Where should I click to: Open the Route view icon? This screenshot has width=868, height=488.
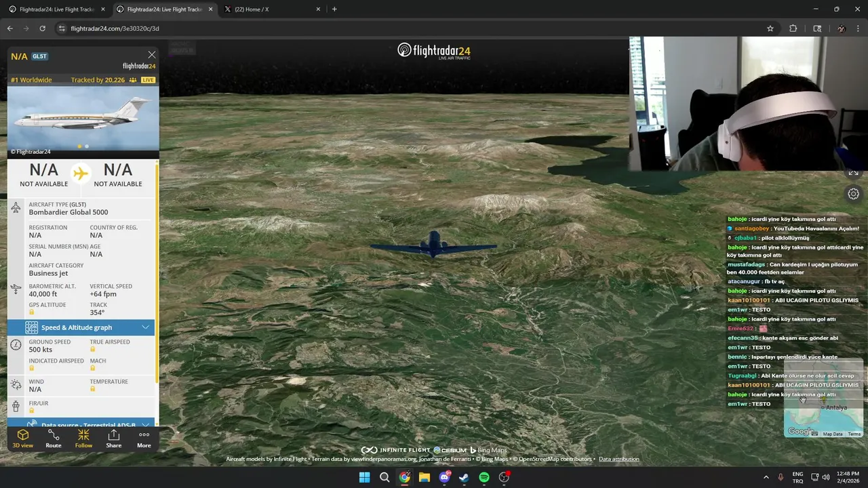click(54, 439)
